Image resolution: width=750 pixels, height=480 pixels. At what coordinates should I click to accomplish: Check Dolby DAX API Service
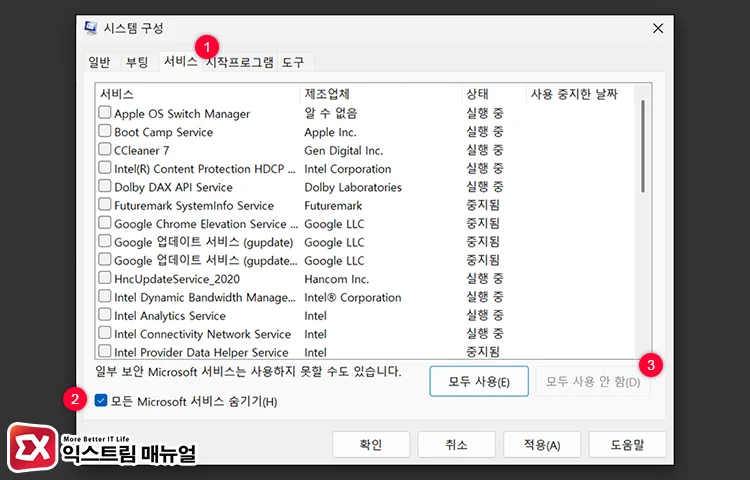[x=105, y=186]
